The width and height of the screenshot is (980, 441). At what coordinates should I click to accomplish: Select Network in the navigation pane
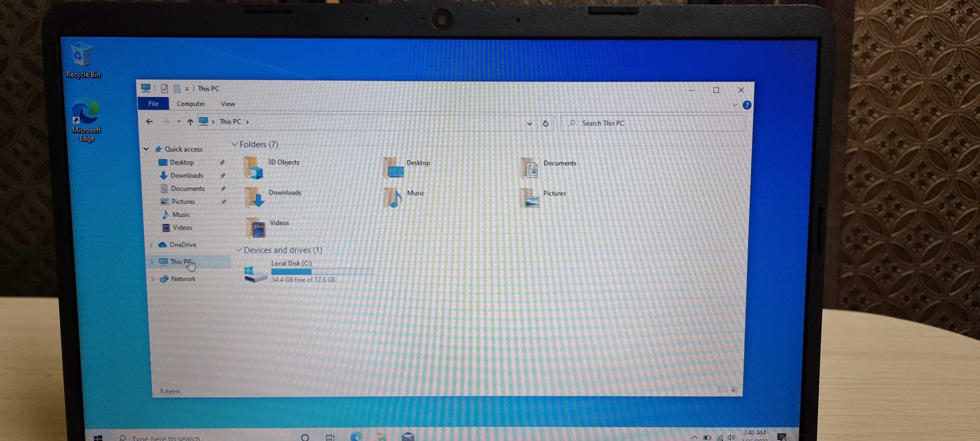coord(183,279)
